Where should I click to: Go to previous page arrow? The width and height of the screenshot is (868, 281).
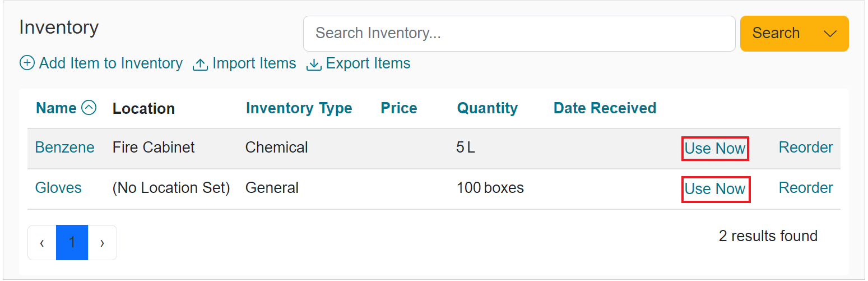click(42, 243)
